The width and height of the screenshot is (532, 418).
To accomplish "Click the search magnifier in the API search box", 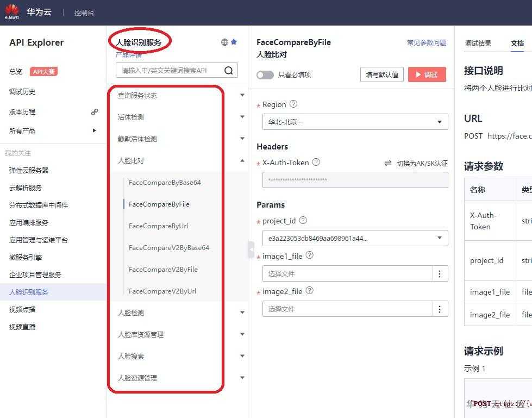I will point(228,70).
